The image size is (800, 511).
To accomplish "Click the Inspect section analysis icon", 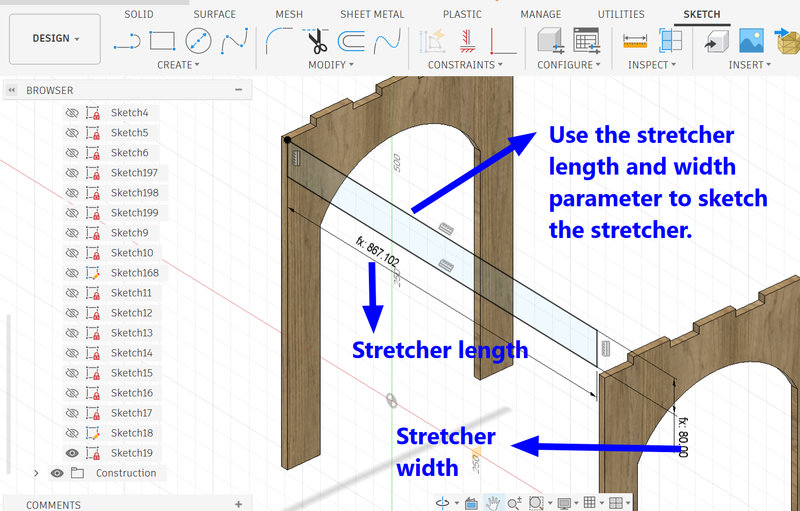I will [x=670, y=41].
